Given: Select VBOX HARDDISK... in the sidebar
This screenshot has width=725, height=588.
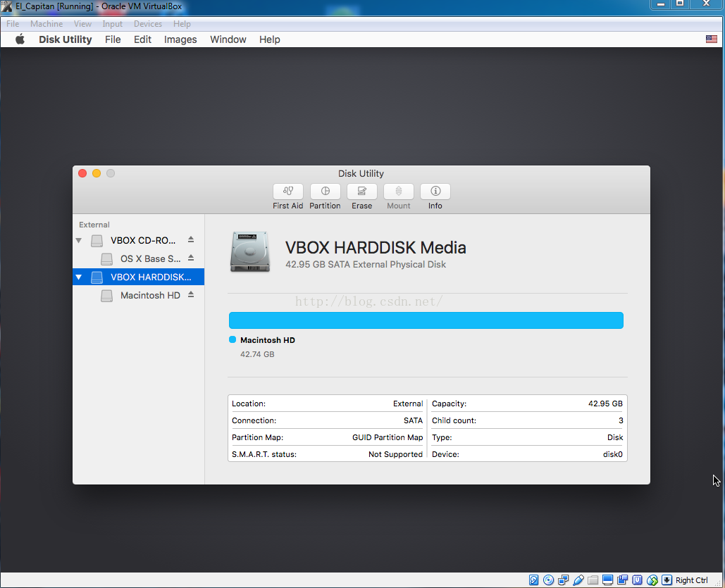Looking at the screenshot, I should [x=138, y=277].
